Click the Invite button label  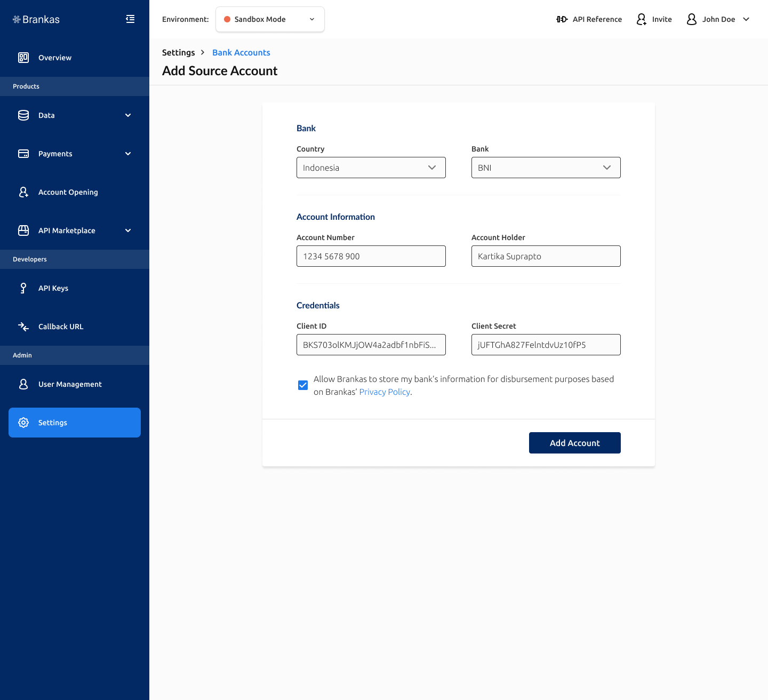point(662,19)
